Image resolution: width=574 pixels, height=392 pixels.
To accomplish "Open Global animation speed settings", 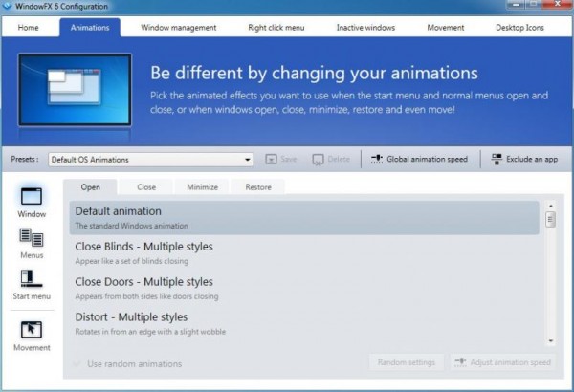I will coord(419,160).
